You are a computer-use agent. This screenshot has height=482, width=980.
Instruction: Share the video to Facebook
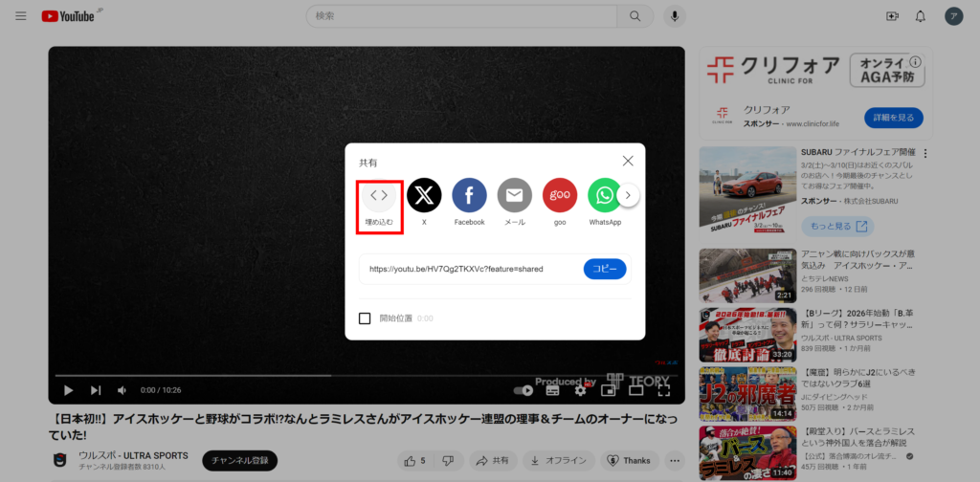pyautogui.click(x=469, y=196)
